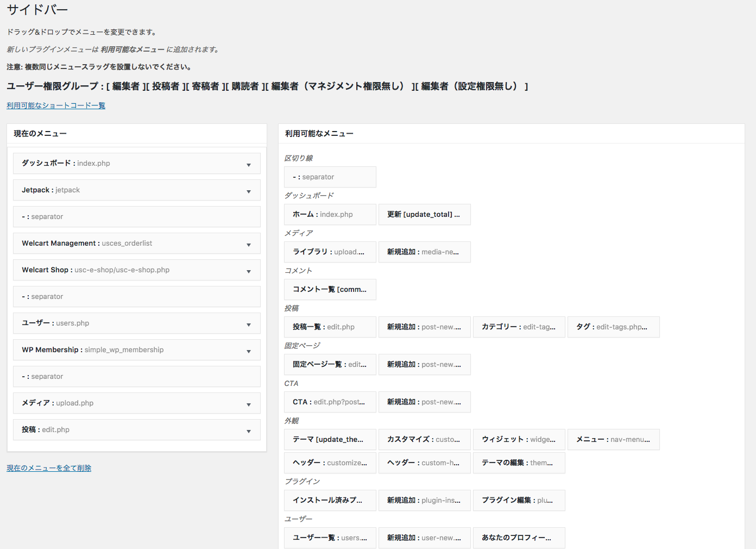Screen dimensions: 756x549
Task: Expand the 投稿 edit.php item arrow
Action: tap(249, 431)
